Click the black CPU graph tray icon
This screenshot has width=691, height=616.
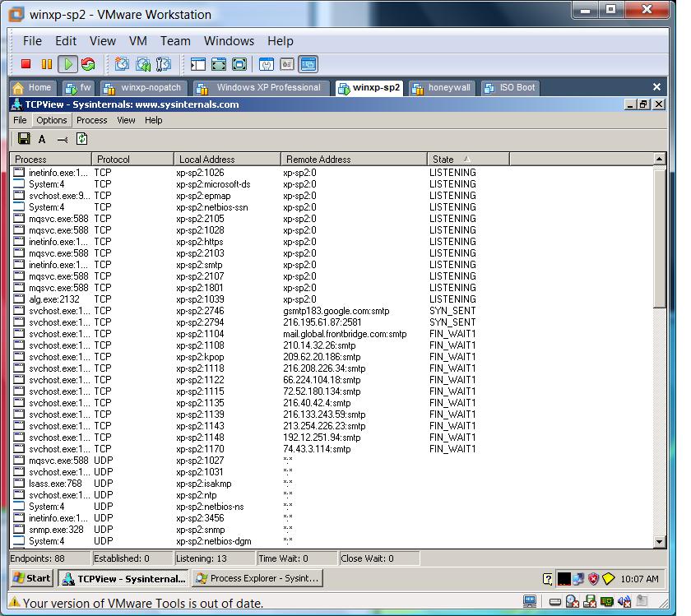point(564,578)
